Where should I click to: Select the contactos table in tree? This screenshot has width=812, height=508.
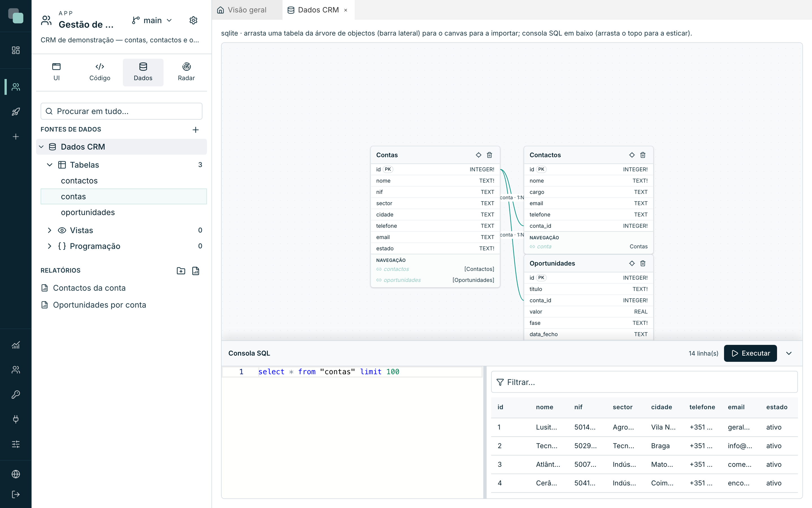(123, 181)
